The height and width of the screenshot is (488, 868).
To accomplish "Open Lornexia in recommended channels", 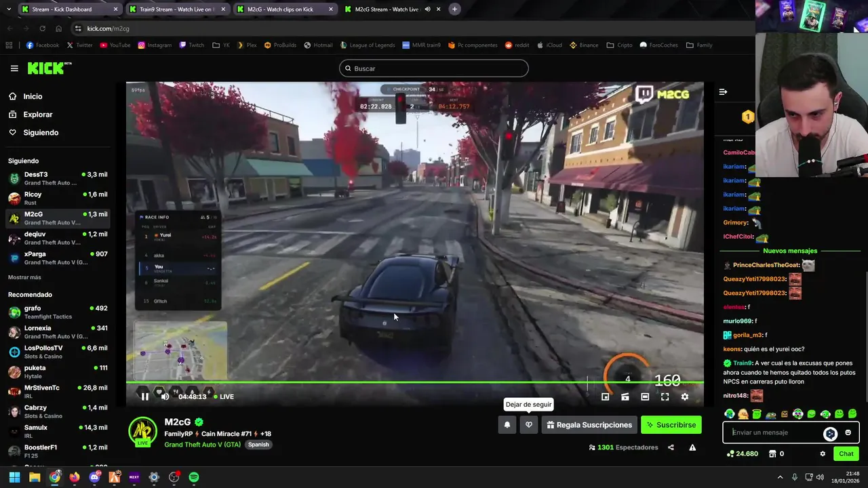I will coord(58,332).
